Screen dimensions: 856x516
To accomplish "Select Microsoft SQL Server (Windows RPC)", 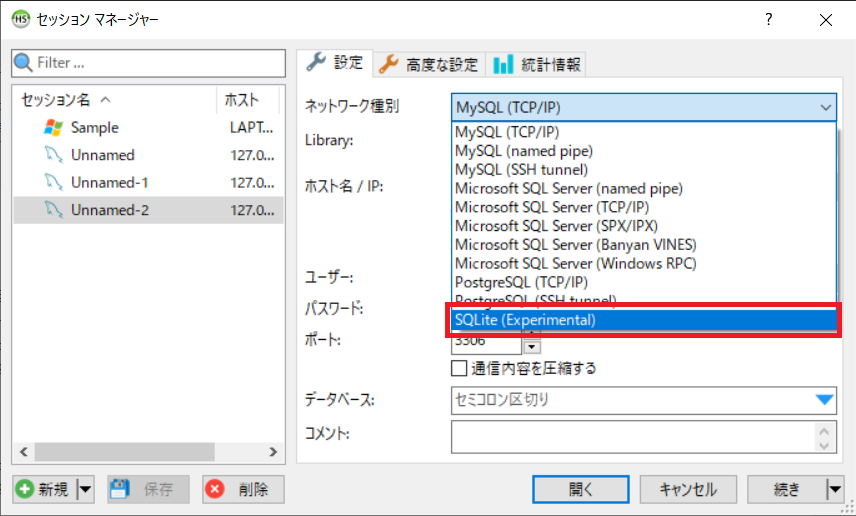I will pos(644,264).
